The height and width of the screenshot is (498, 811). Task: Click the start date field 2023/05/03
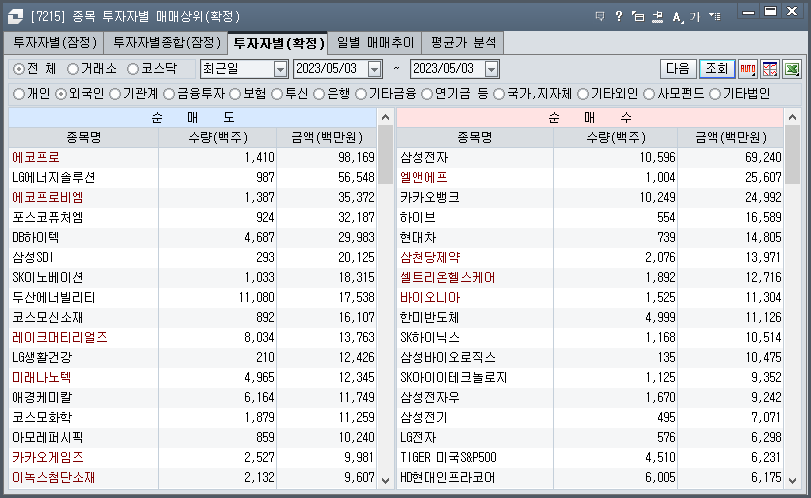point(331,69)
